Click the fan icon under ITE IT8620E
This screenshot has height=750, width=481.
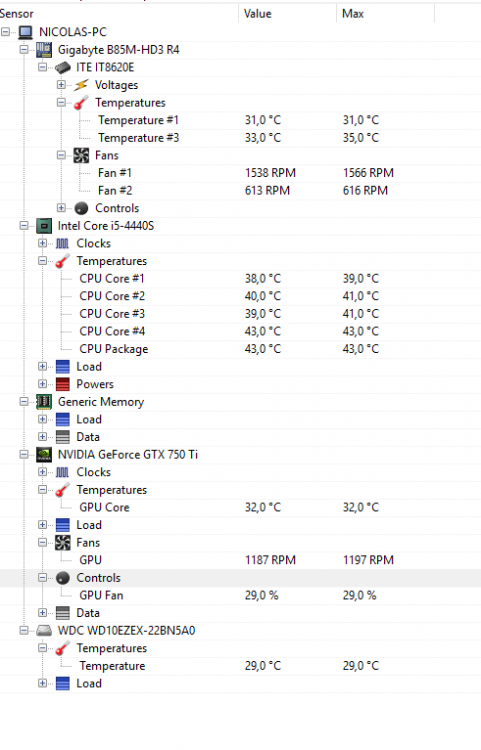tap(81, 155)
